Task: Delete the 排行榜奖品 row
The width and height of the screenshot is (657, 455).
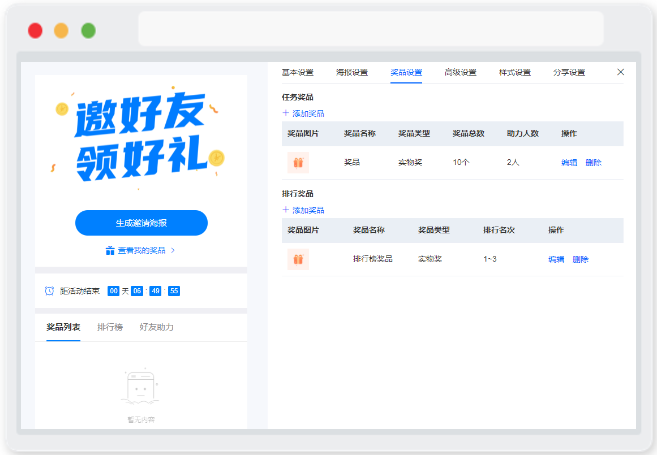Action: (580, 259)
